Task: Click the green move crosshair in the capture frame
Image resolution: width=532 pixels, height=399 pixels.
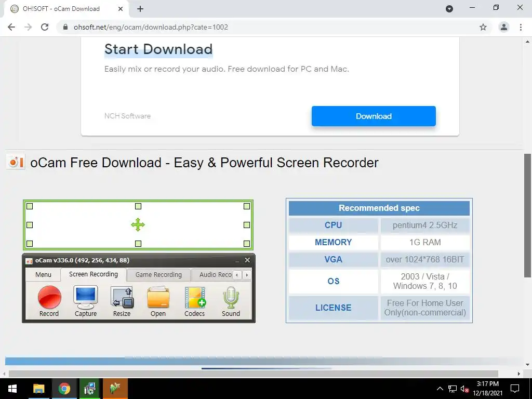Action: pyautogui.click(x=138, y=224)
